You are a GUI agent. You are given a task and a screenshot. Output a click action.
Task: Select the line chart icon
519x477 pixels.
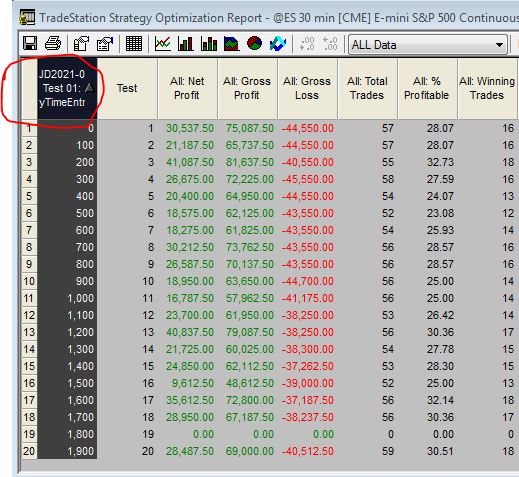pos(163,44)
